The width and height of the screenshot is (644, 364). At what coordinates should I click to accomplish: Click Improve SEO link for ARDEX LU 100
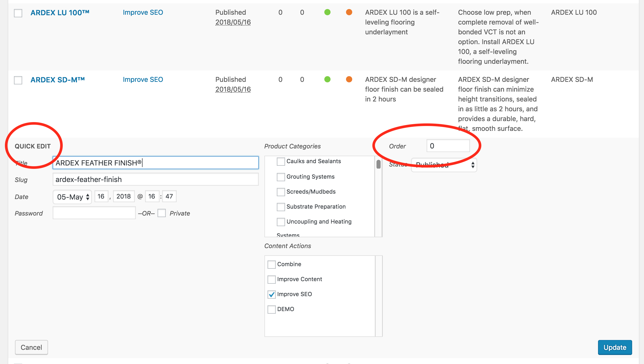[x=143, y=12]
